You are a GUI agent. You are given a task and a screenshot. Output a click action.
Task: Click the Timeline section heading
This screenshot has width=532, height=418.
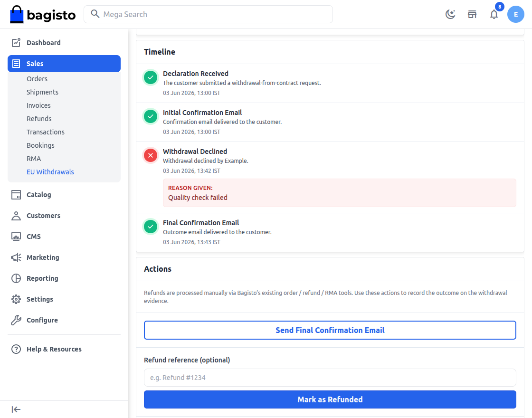point(160,52)
